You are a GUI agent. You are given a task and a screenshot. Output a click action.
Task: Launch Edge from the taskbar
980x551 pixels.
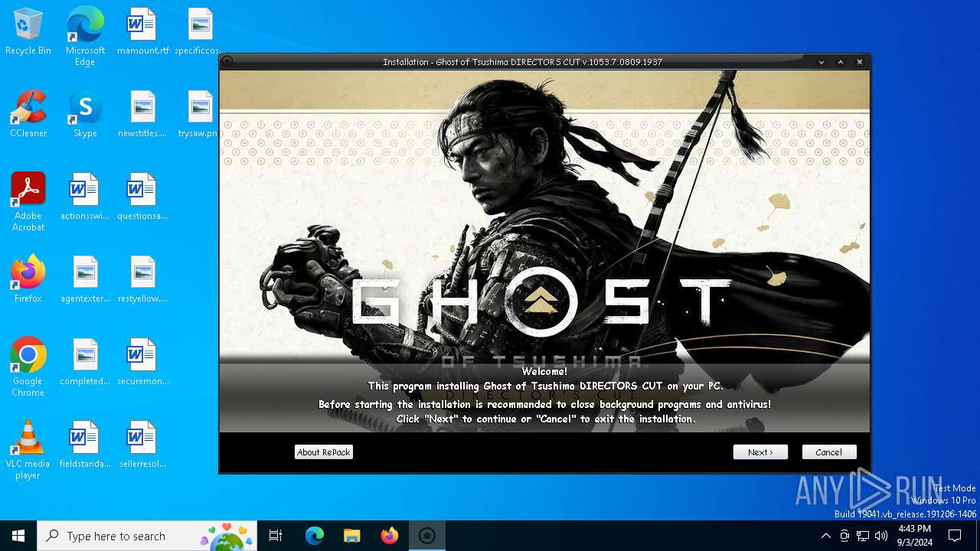click(x=315, y=536)
